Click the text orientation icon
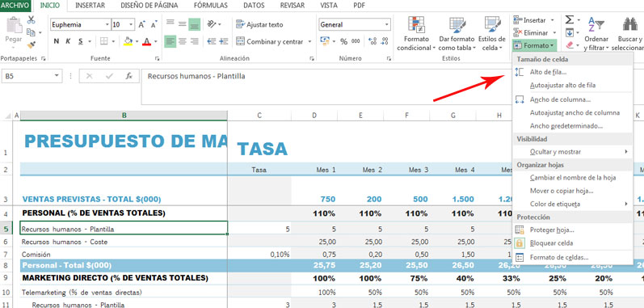 tap(212, 24)
